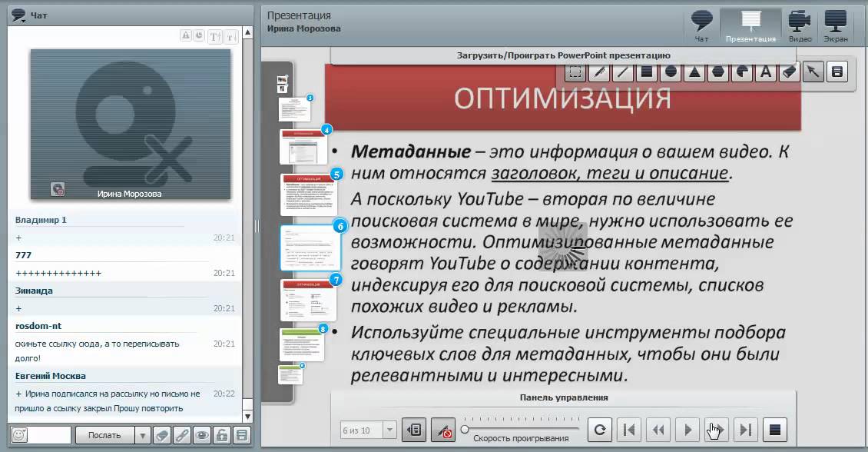Click the Послать send button

[105, 435]
